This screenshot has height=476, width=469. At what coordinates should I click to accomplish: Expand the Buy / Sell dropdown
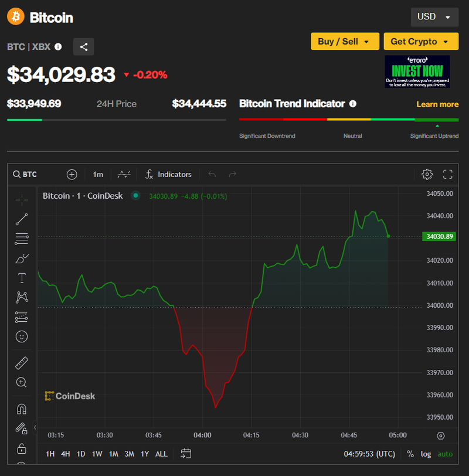(x=344, y=42)
